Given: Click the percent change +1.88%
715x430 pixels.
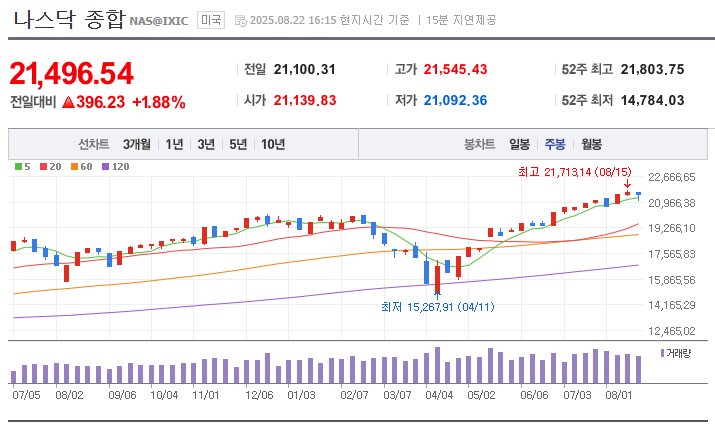Looking at the screenshot, I should tap(159, 102).
